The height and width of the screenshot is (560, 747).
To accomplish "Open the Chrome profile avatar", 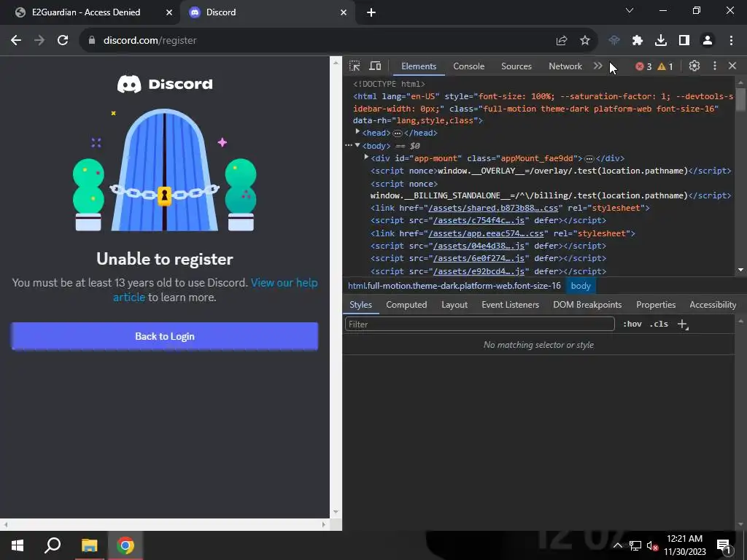I will coord(708,41).
